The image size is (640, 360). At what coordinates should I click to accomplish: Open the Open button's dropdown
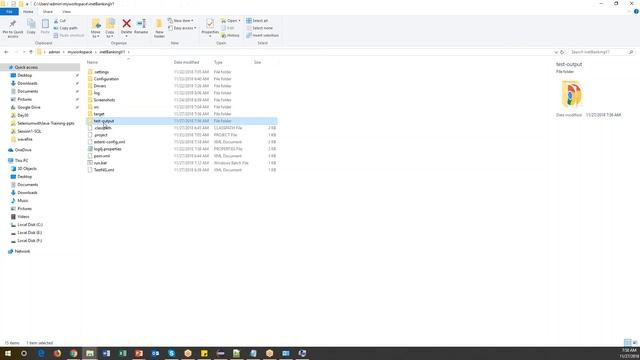click(x=240, y=20)
